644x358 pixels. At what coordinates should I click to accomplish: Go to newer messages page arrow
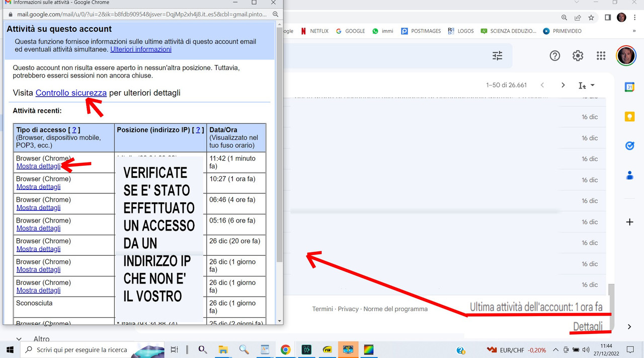click(x=542, y=85)
